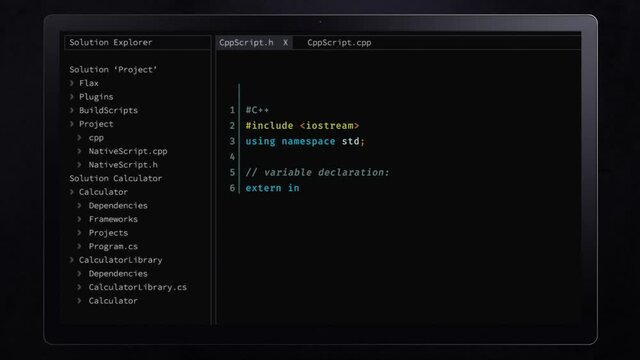Expand the CalculatorLibrary.cs chevron

click(80, 287)
